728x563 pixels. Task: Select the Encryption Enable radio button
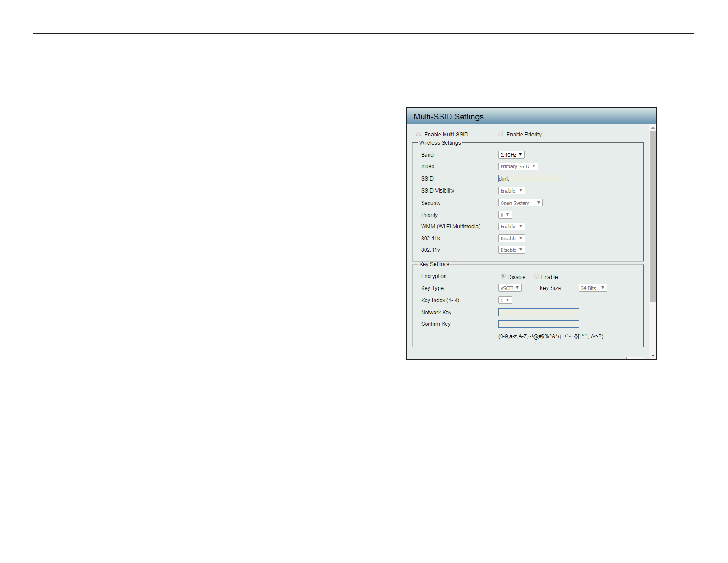pos(536,276)
